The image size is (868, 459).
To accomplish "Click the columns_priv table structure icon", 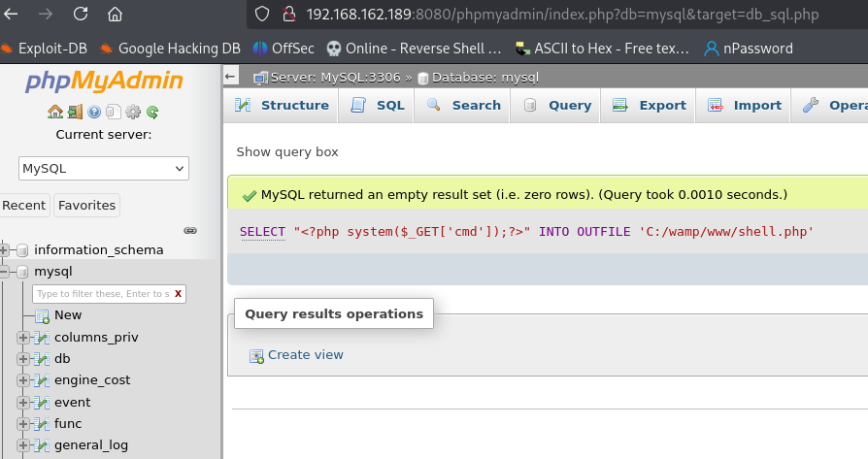I will tap(42, 338).
